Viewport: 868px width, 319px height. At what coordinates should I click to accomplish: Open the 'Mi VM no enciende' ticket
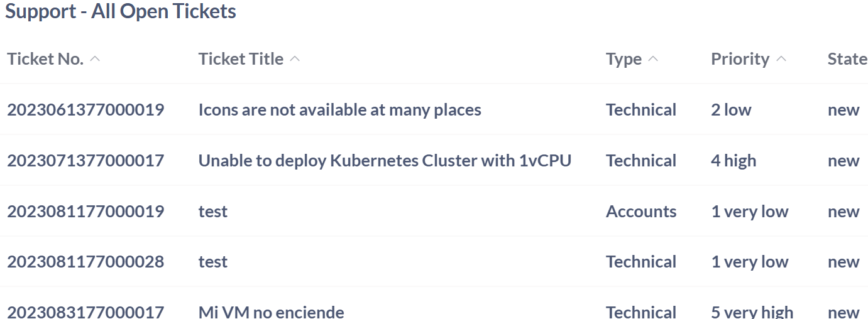coord(271,311)
